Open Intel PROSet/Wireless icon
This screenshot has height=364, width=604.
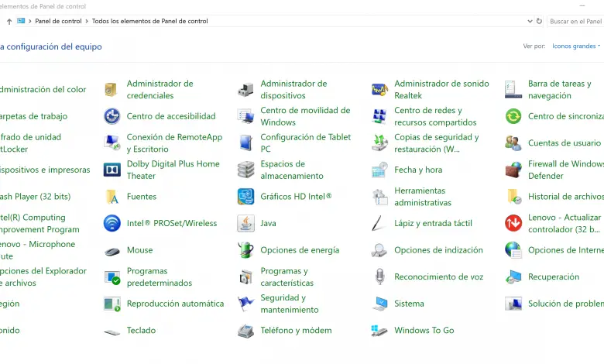click(x=112, y=223)
